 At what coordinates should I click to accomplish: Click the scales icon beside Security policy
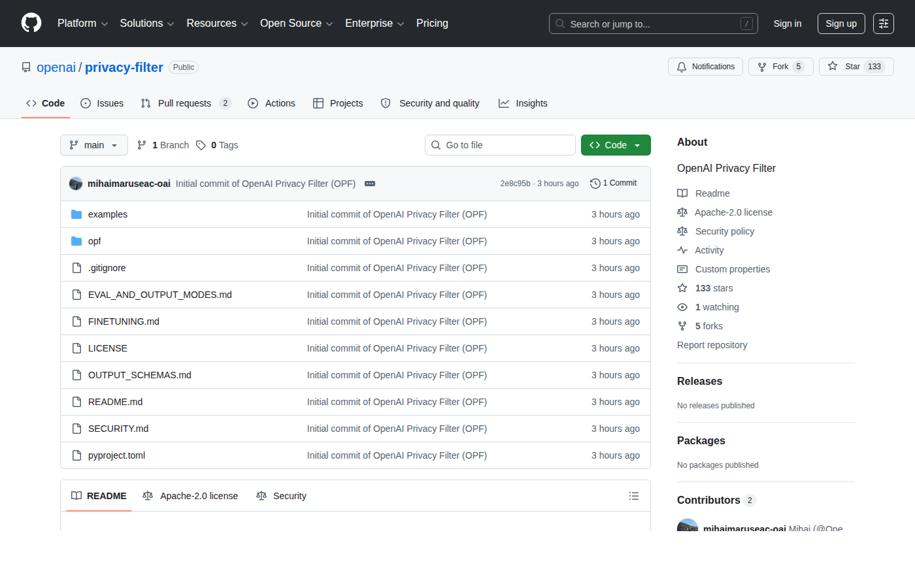(x=682, y=231)
